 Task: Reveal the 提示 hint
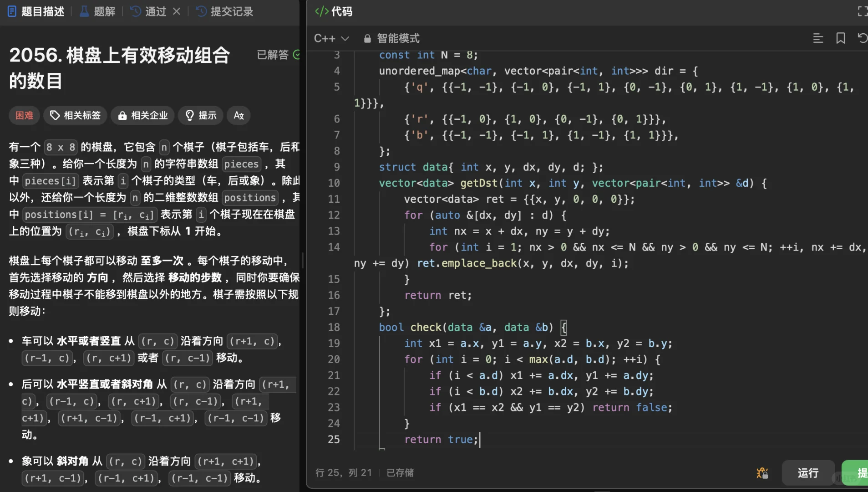(201, 115)
